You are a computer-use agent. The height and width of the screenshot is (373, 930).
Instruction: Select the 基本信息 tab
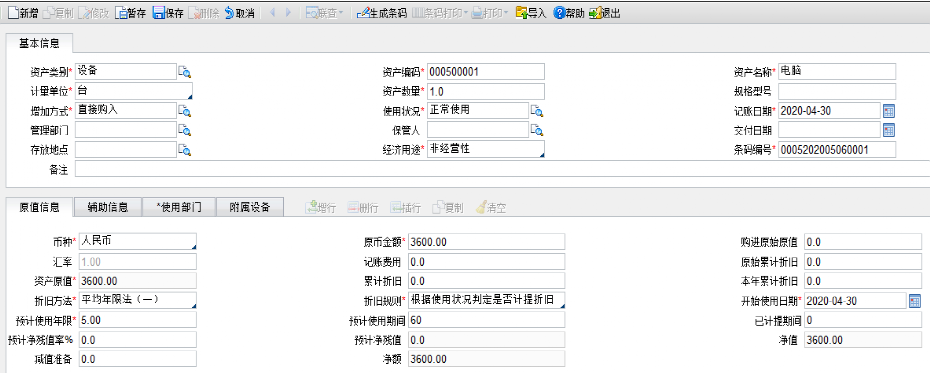point(39,43)
